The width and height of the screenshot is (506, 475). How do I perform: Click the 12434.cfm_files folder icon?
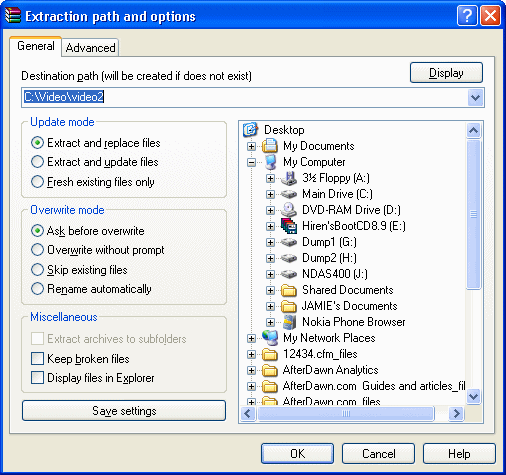pos(270,354)
